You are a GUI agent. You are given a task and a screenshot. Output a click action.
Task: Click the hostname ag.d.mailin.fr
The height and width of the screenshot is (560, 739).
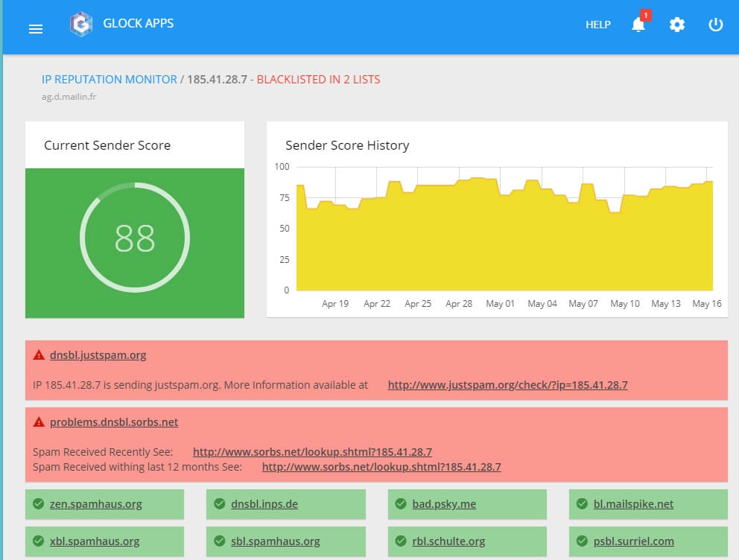(69, 97)
